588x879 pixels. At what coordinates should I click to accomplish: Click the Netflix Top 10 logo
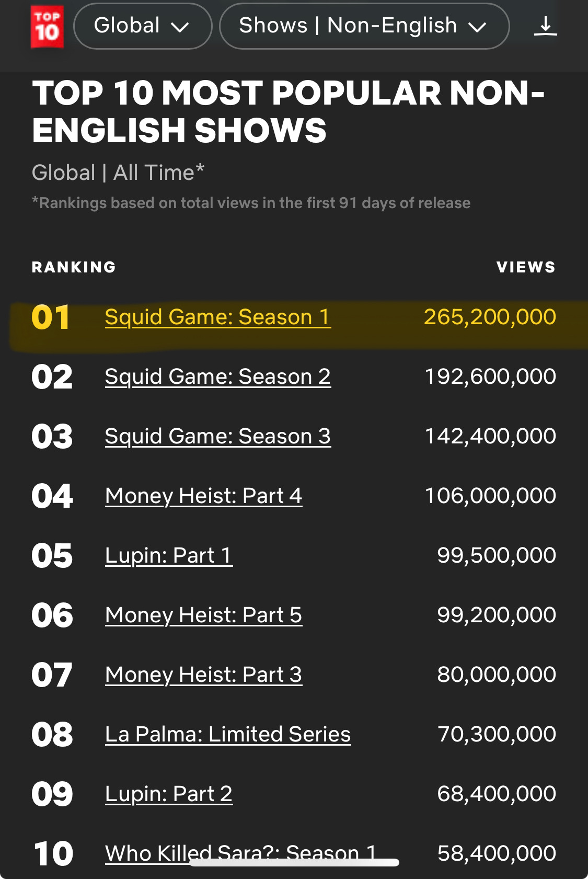(x=47, y=27)
